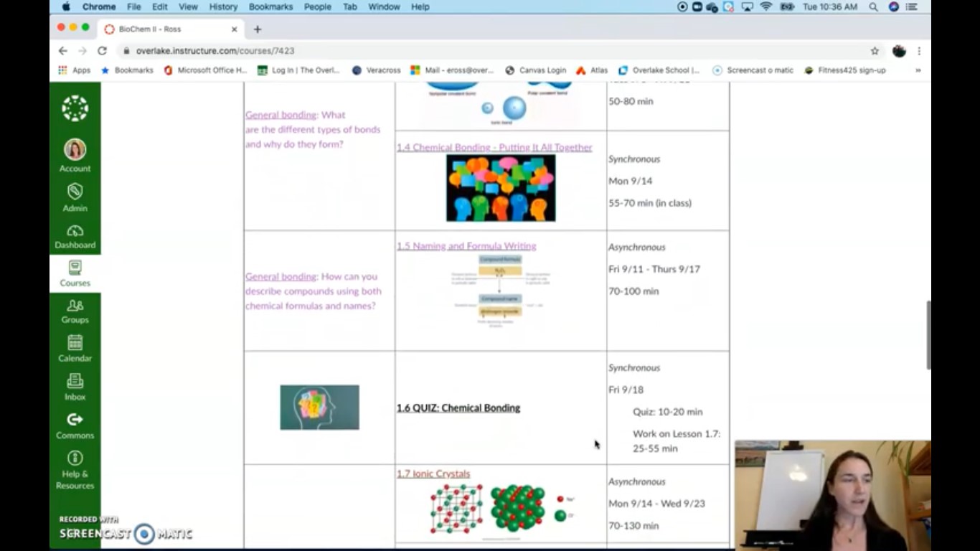This screenshot has width=980, height=551.
Task: Close the BioChem II - Ross tab
Action: pyautogui.click(x=234, y=29)
